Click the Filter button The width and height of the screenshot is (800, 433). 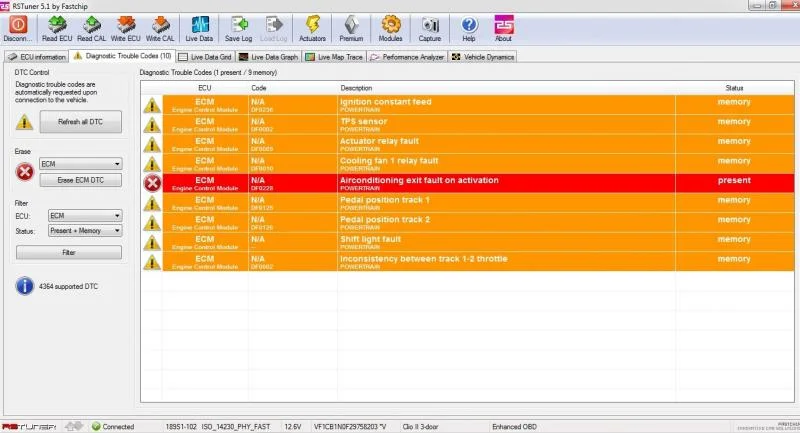click(69, 252)
